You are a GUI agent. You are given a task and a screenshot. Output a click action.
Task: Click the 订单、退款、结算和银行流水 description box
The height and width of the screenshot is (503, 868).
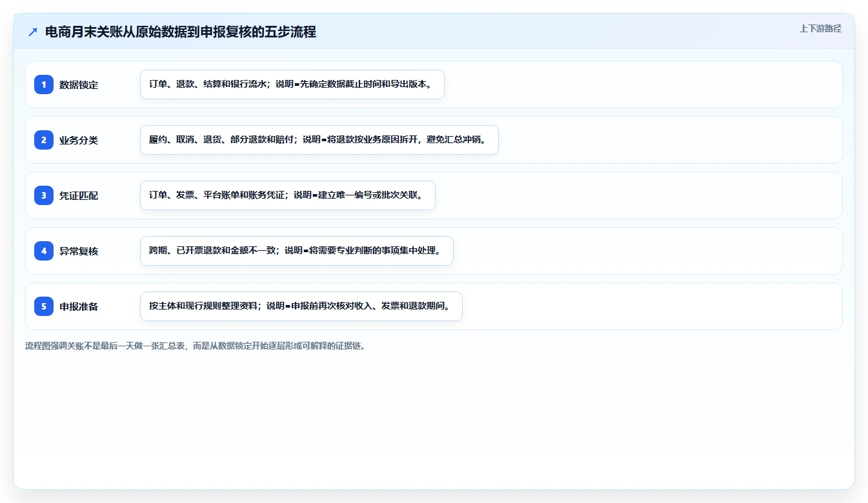292,84
